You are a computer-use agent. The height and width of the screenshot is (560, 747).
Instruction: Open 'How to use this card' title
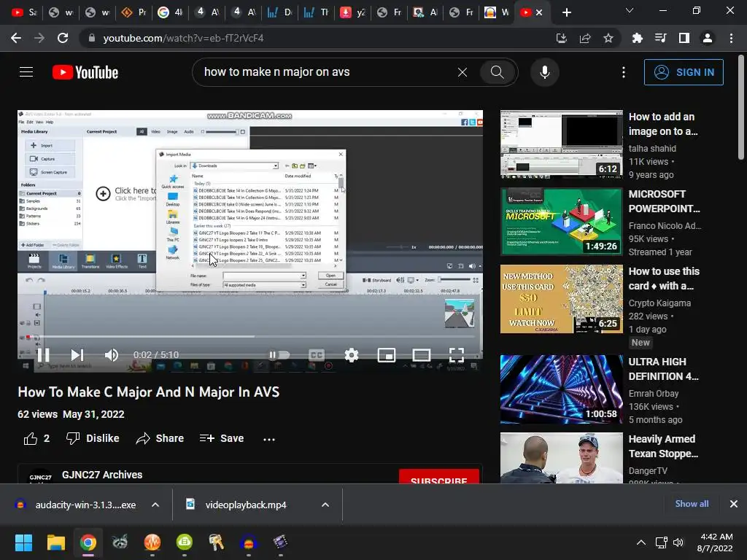[664, 279]
